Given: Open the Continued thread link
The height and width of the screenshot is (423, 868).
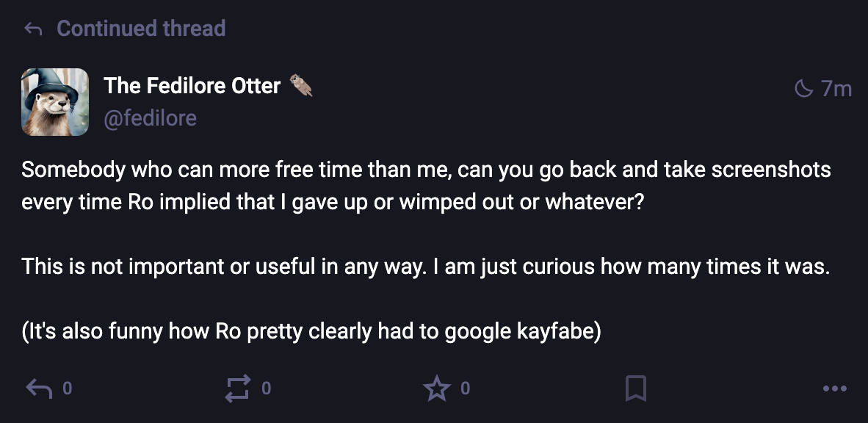Looking at the screenshot, I should click(141, 29).
